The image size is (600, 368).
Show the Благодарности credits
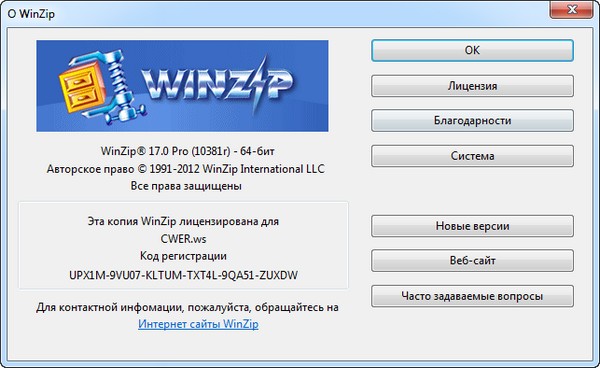[472, 120]
